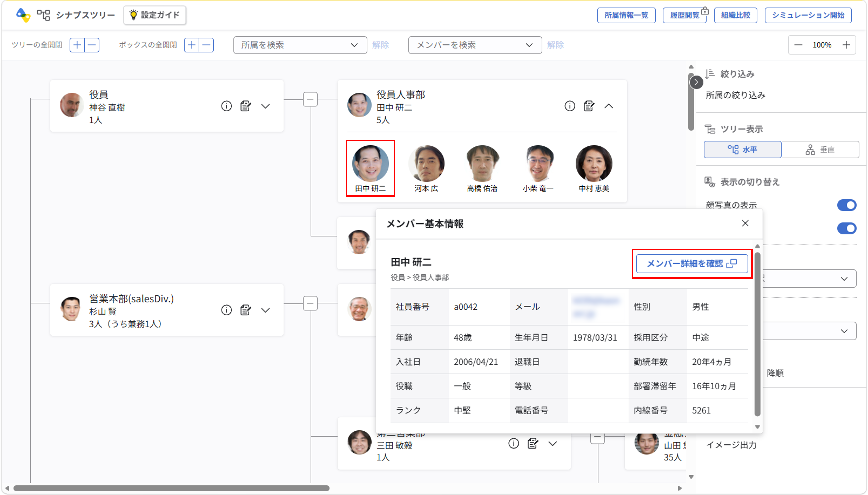Screen dimensions: 868x495
Task: Expand all boxes with plus button
Action: (192, 45)
